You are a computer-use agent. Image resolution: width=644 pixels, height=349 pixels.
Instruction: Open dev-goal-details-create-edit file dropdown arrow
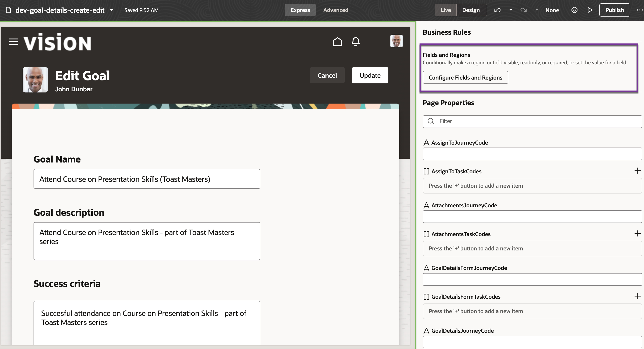(112, 10)
